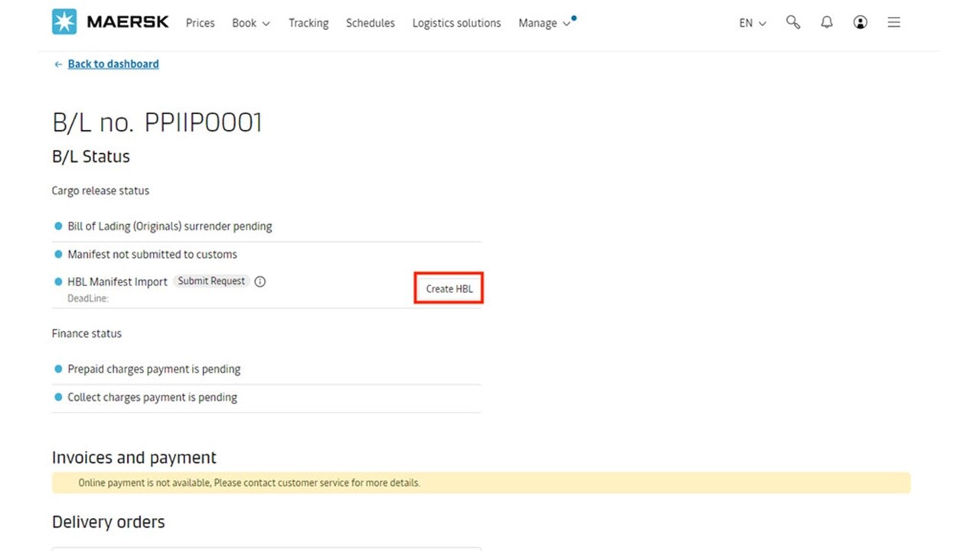Screen dimensions: 980x551
Task: Open notifications bell icon
Action: 827,23
